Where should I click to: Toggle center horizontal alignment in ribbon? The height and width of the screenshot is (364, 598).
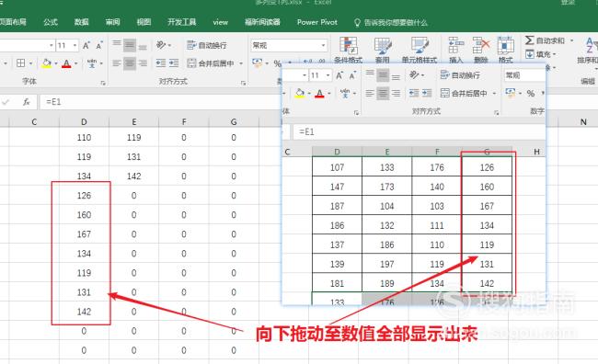coord(130,63)
